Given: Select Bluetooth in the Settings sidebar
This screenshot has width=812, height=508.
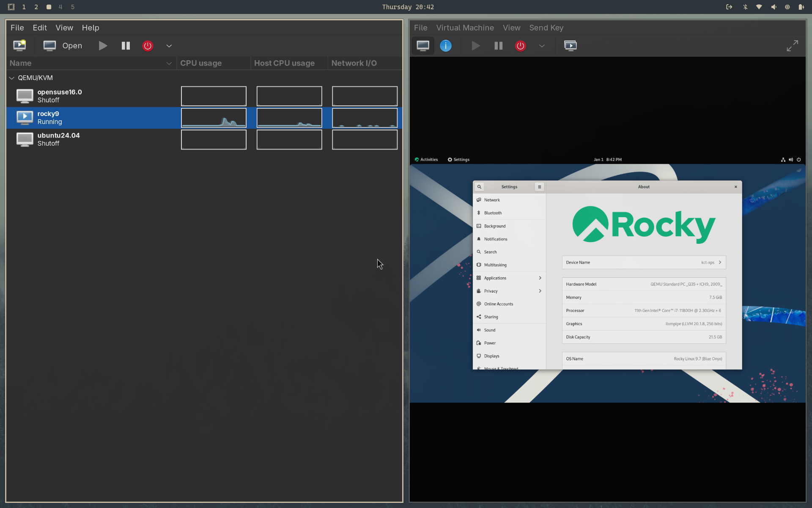Looking at the screenshot, I should click(493, 213).
